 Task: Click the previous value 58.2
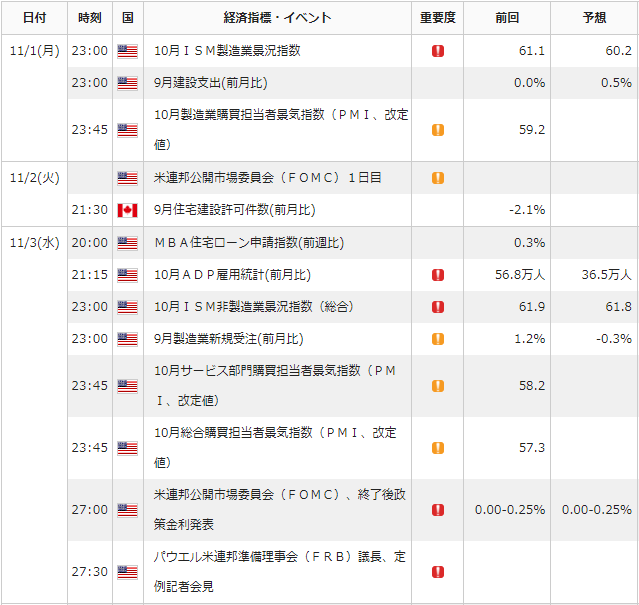point(532,386)
